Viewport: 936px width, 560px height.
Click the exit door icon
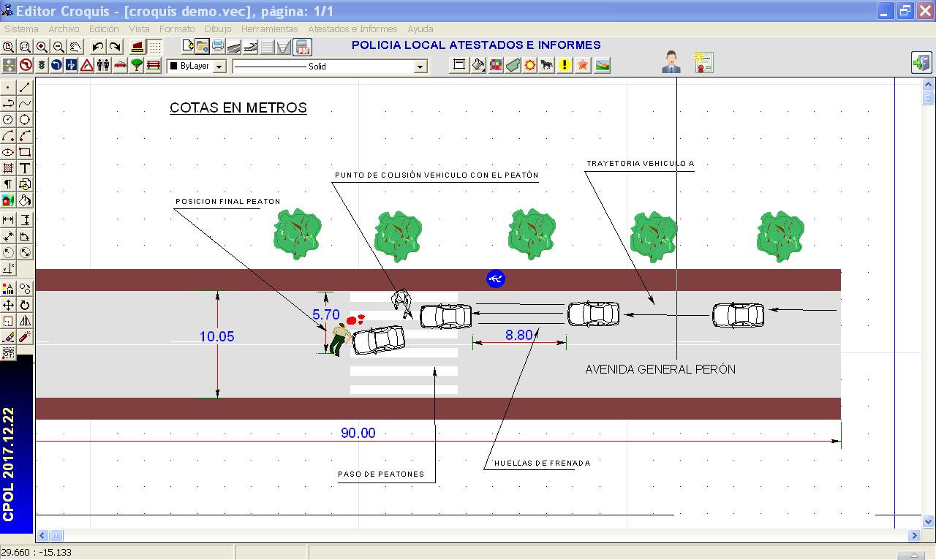point(921,63)
